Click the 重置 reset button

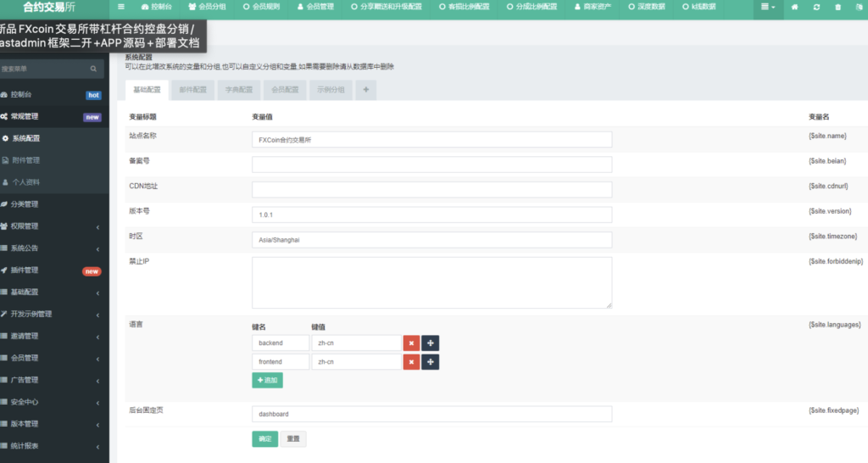coord(293,439)
